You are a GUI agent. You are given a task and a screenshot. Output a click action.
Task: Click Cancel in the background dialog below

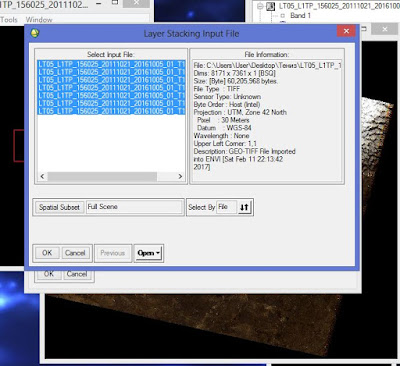77,274
